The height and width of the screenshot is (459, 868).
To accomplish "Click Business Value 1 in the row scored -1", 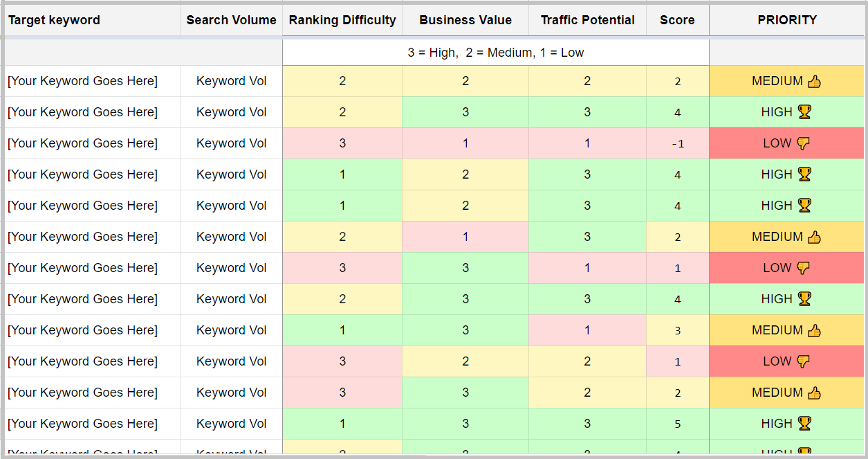I will click(465, 143).
